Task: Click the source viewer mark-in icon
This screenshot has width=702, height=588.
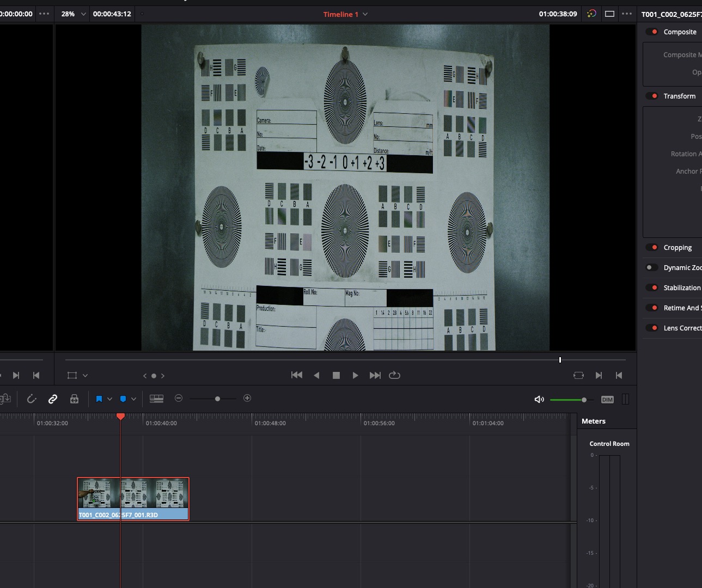Action: [x=16, y=375]
